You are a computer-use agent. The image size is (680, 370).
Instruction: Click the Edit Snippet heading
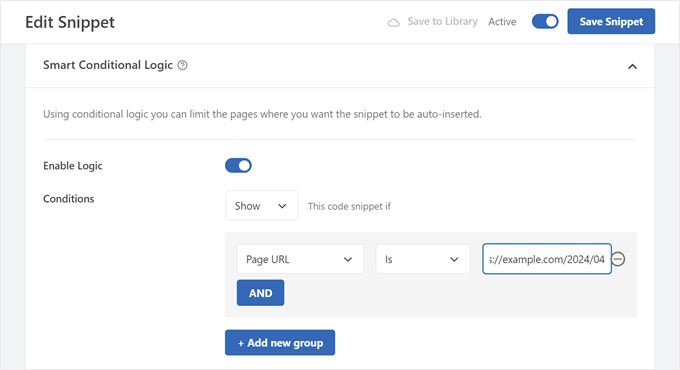(x=70, y=22)
